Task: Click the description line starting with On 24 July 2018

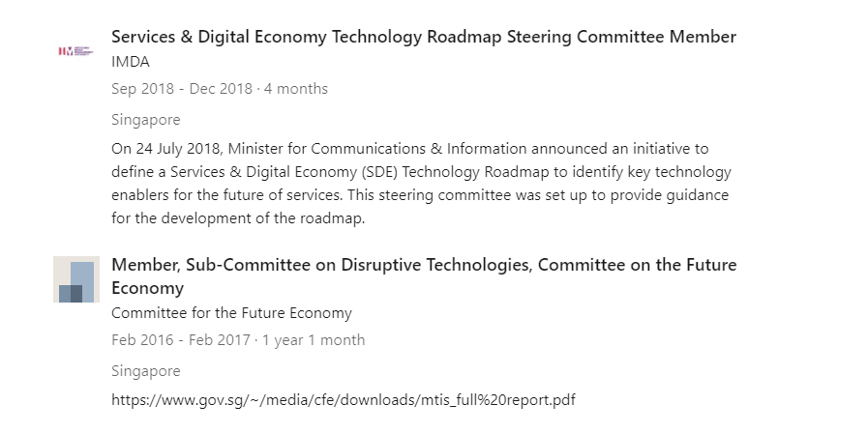Action: pyautogui.click(x=409, y=149)
